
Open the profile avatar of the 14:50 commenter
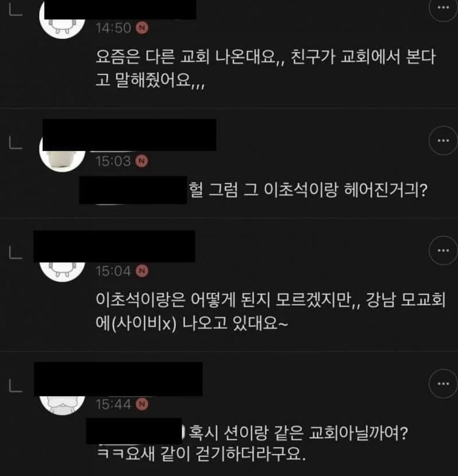coord(62,25)
